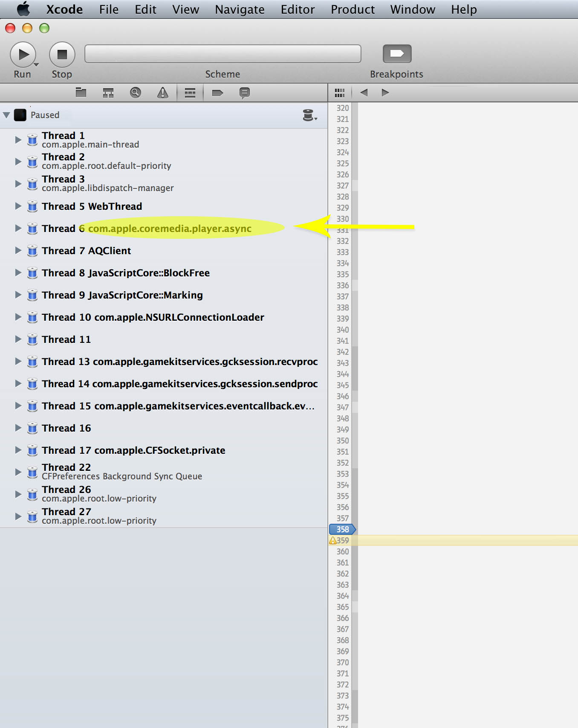Click the Scheme selector field
The width and height of the screenshot is (578, 728).
point(223,54)
